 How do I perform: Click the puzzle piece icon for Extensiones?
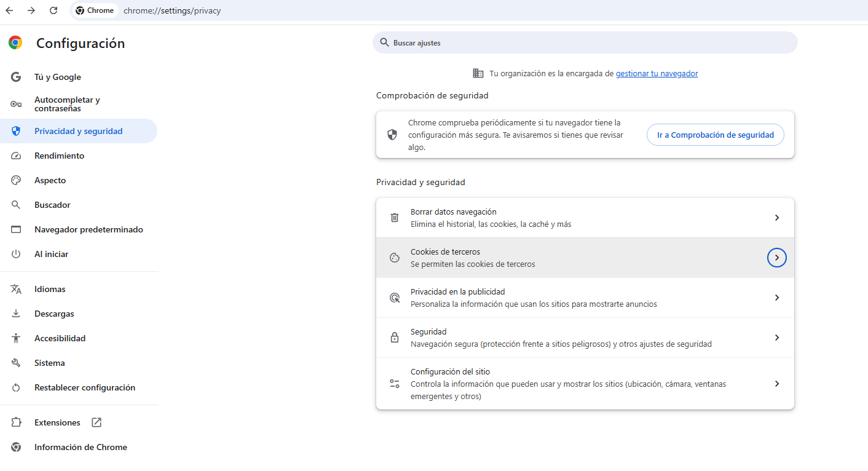pyautogui.click(x=16, y=422)
